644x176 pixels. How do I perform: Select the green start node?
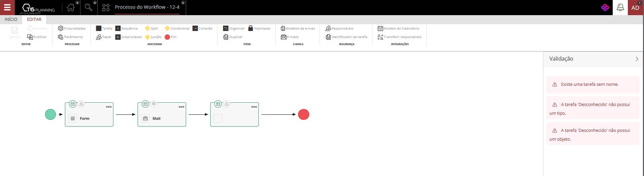pos(50,114)
